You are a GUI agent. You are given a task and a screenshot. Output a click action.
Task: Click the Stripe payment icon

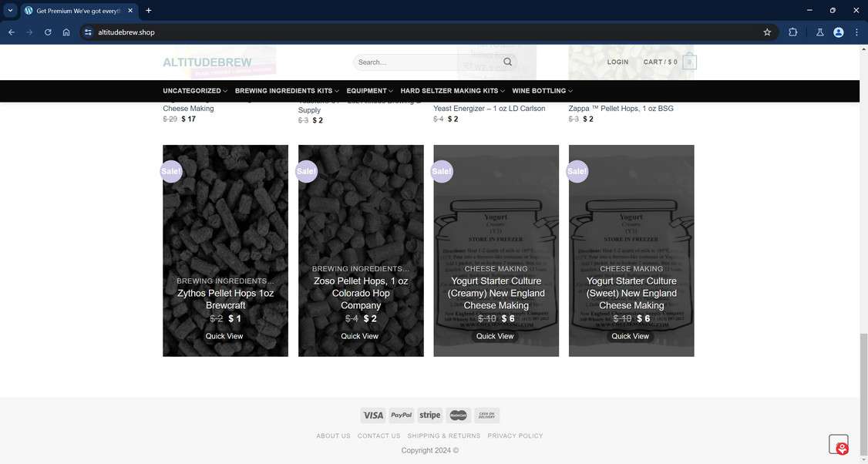tap(429, 415)
